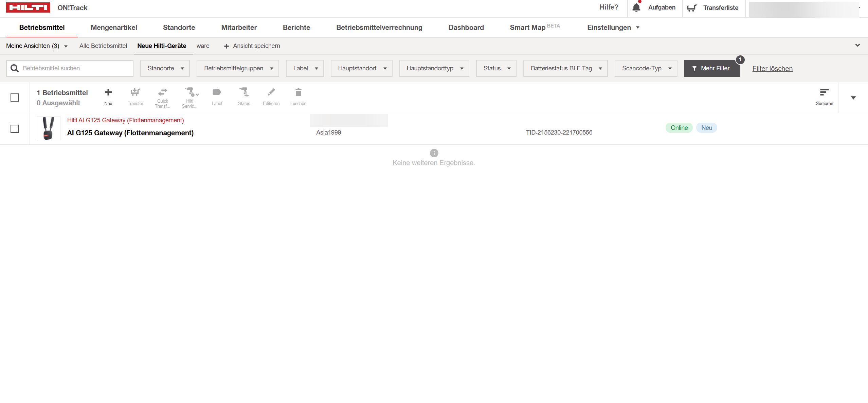868x403 pixels.
Task: Click the Mehr Filter button
Action: point(712,68)
